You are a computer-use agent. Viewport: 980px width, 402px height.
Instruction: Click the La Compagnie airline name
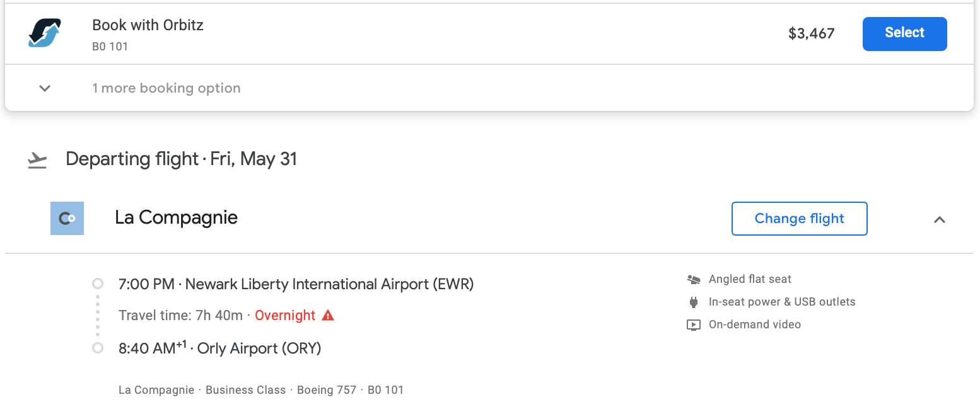tap(176, 218)
